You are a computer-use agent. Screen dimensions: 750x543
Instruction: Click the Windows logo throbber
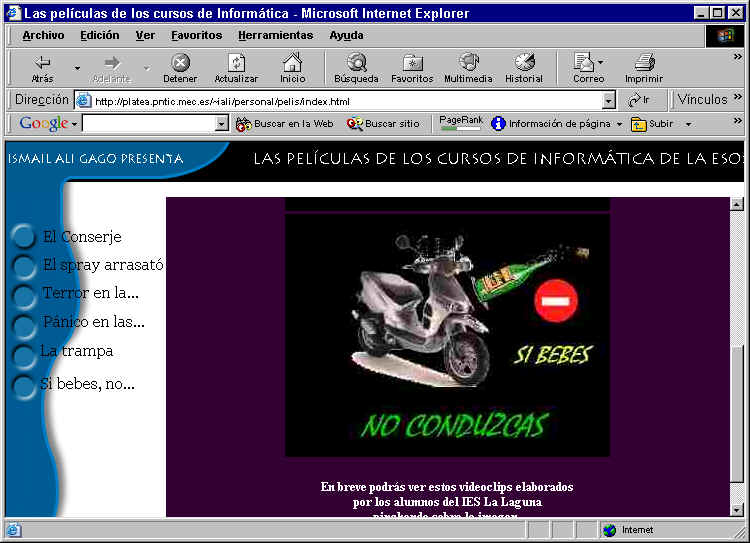725,35
